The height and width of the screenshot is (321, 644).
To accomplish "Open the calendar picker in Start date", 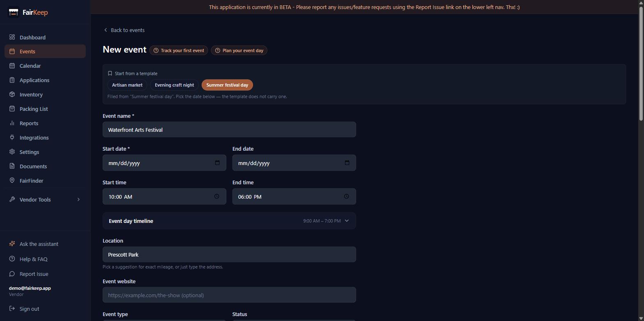I will click(217, 163).
